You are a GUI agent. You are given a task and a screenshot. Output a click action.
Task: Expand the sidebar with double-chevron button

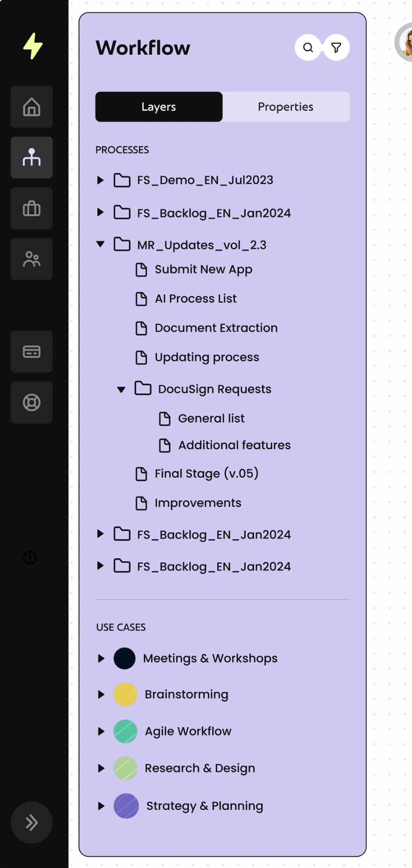tap(31, 822)
